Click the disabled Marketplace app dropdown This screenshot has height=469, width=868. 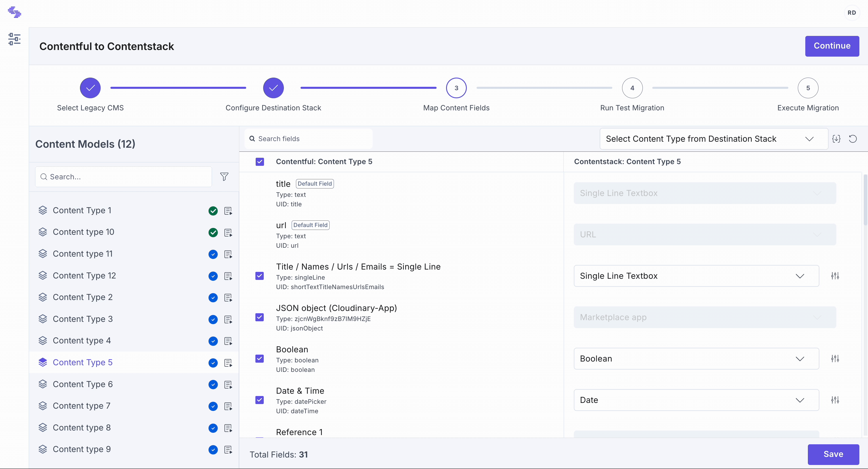pos(705,317)
